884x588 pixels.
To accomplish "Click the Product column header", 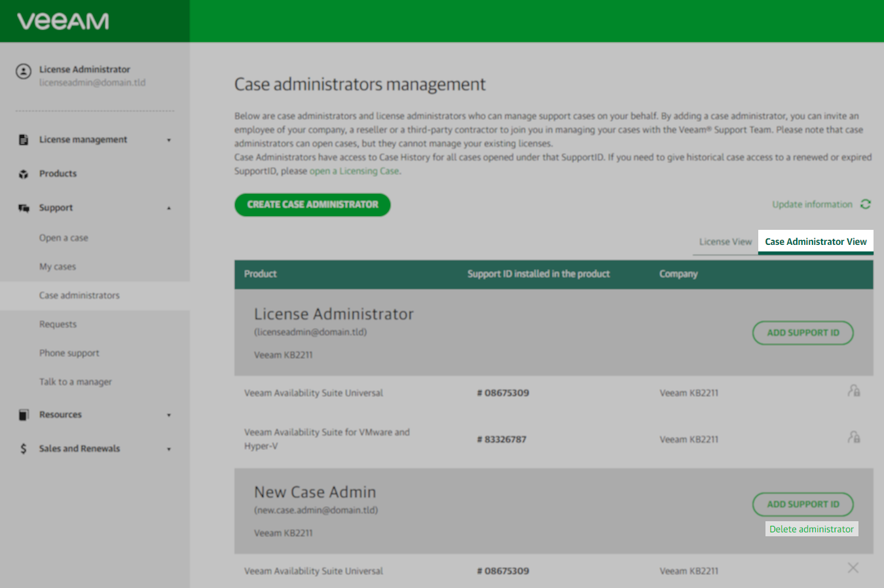I will coord(260,274).
